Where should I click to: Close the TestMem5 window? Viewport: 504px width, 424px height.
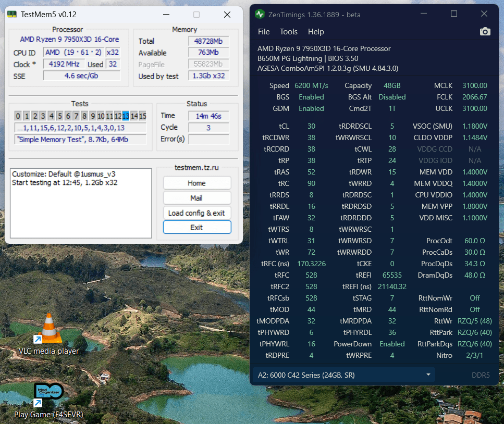pyautogui.click(x=227, y=15)
